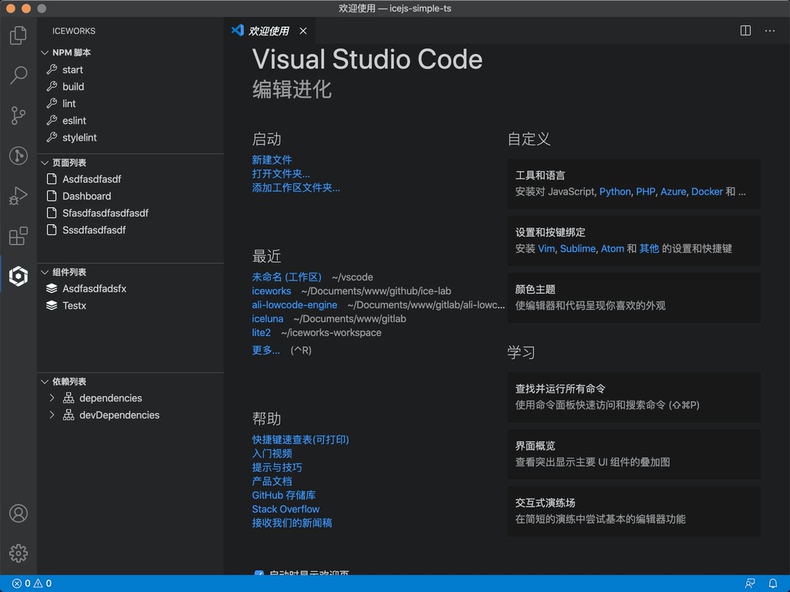
Task: Click the wrench icon beside lint
Action: coord(52,103)
